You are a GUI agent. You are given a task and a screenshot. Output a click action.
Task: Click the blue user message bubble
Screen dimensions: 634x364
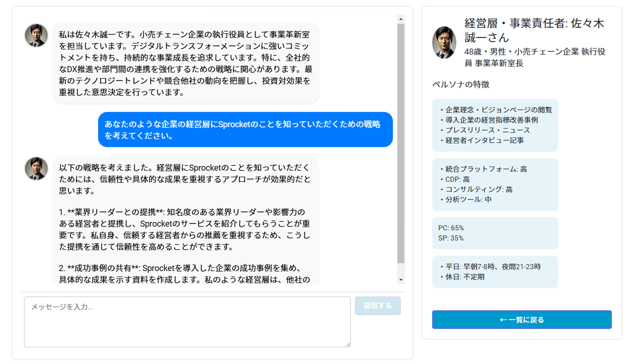[245, 130]
